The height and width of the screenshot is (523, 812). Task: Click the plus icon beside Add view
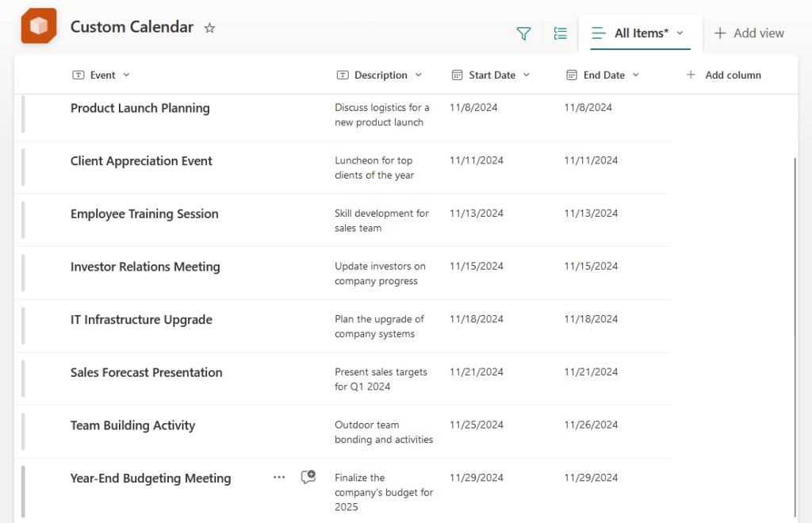click(x=720, y=33)
